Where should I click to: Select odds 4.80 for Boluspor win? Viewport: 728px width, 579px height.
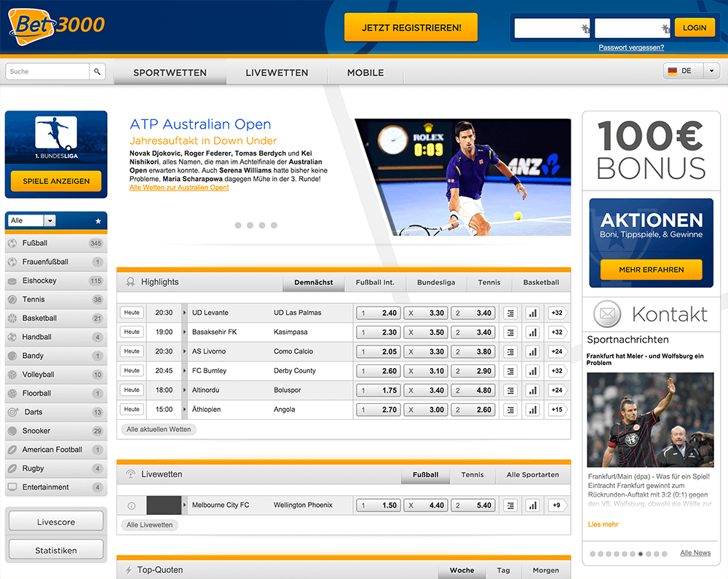[x=473, y=391]
